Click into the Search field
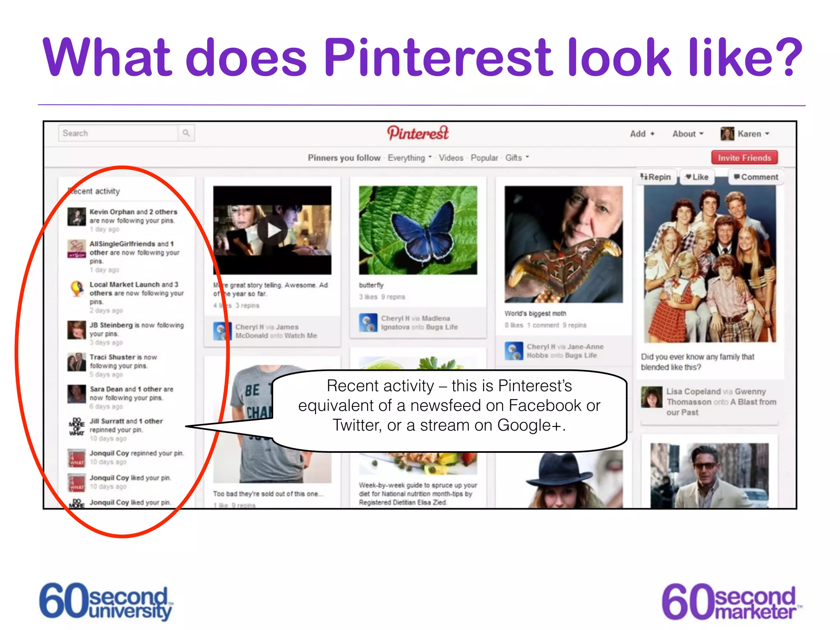Screen dimensions: 840x630 click(118, 133)
